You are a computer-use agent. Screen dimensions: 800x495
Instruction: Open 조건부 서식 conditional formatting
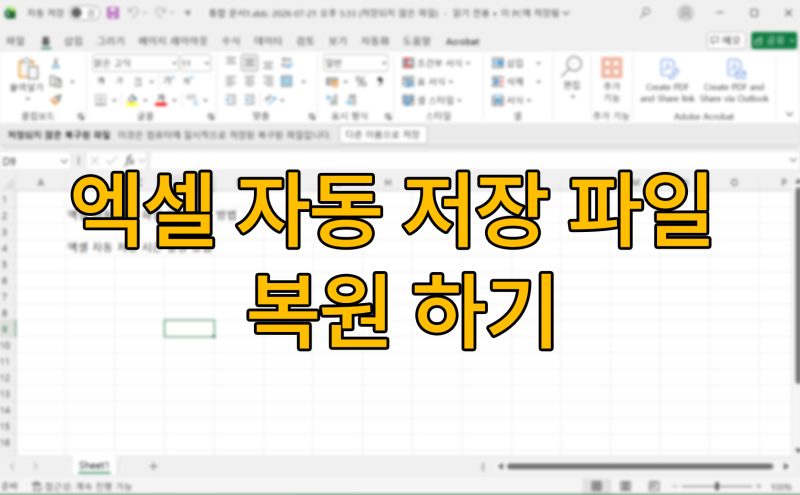[x=437, y=63]
